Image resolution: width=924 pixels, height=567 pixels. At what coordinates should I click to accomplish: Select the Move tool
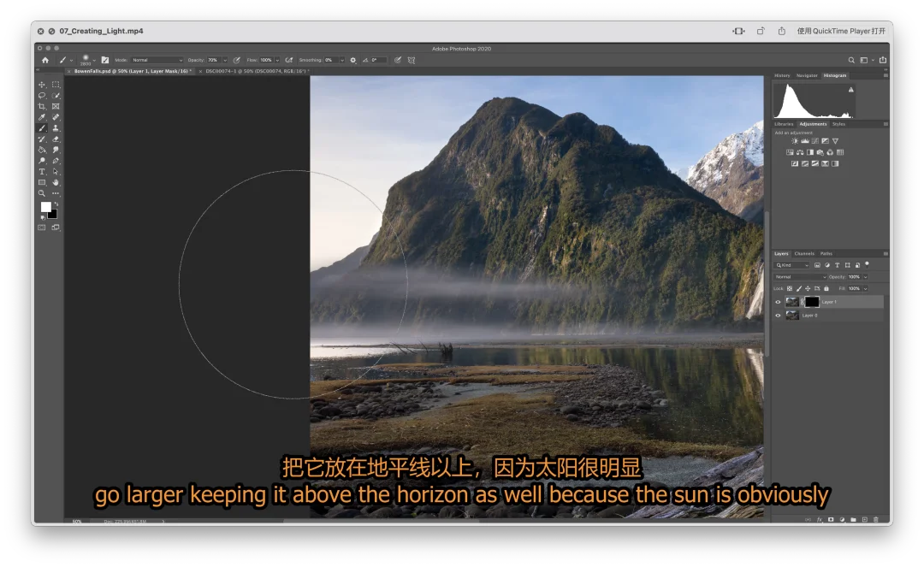click(x=42, y=85)
